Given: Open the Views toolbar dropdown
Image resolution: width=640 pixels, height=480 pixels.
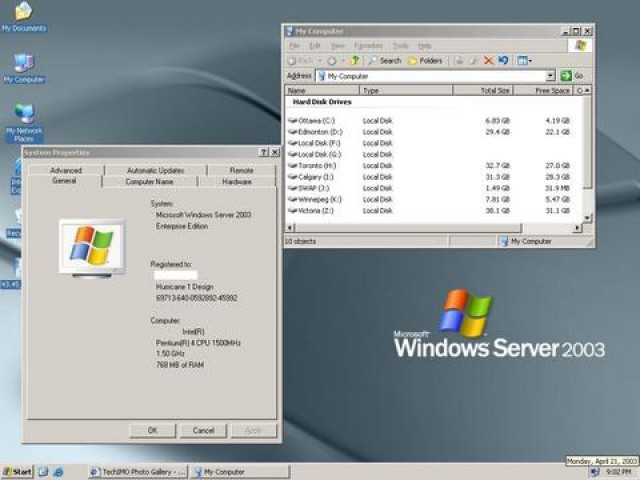Looking at the screenshot, I should (x=524, y=61).
